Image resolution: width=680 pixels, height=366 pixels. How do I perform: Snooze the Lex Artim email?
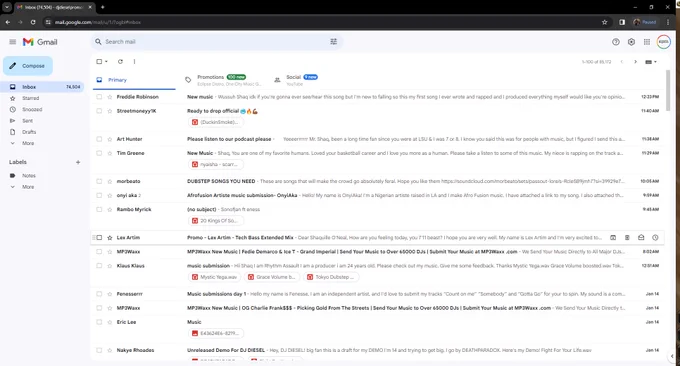(x=655, y=238)
